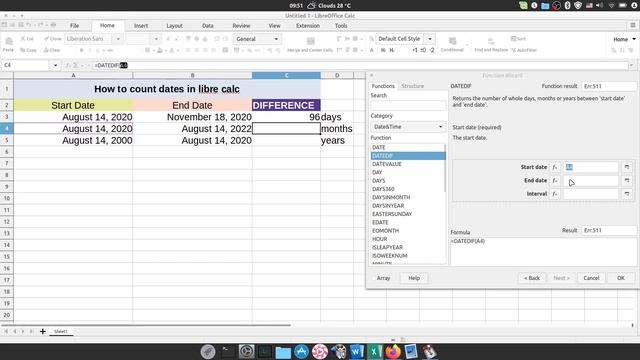Click the Bluetooth icon in system tray

point(567,5)
